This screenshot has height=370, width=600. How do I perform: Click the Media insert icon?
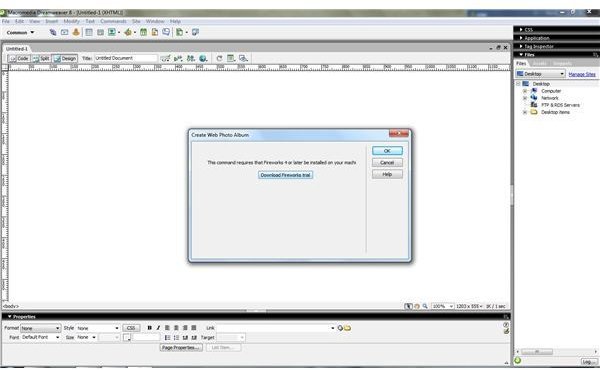tap(128, 33)
